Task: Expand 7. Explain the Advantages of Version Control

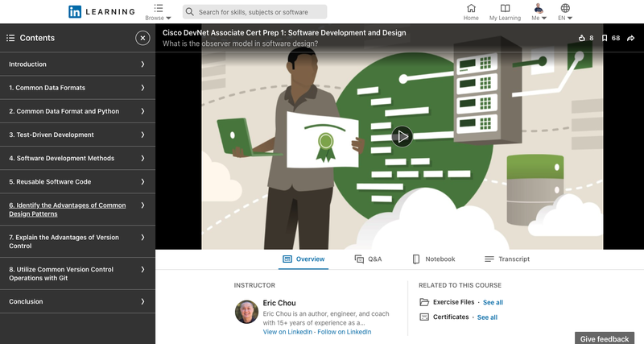Action: point(77,241)
